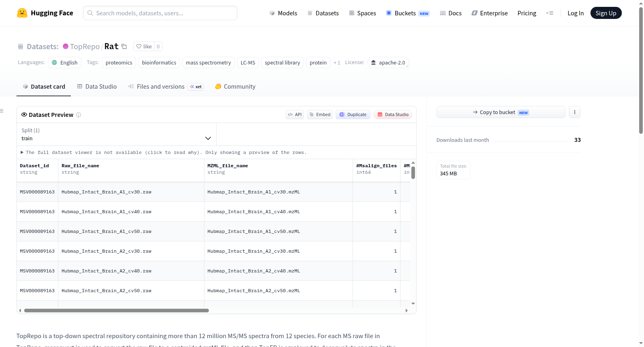Screen dimensions: 644x347
Task: Click the mass spectrometry tag
Action: (x=208, y=62)
